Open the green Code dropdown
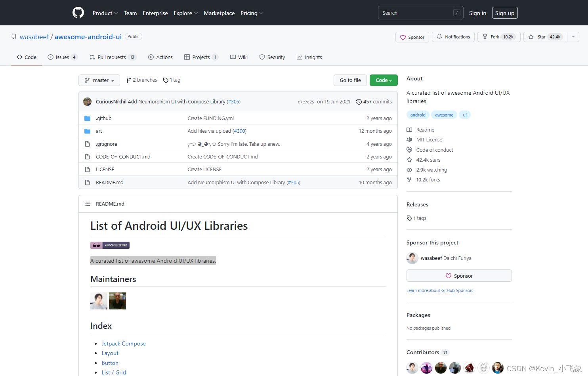 point(384,80)
